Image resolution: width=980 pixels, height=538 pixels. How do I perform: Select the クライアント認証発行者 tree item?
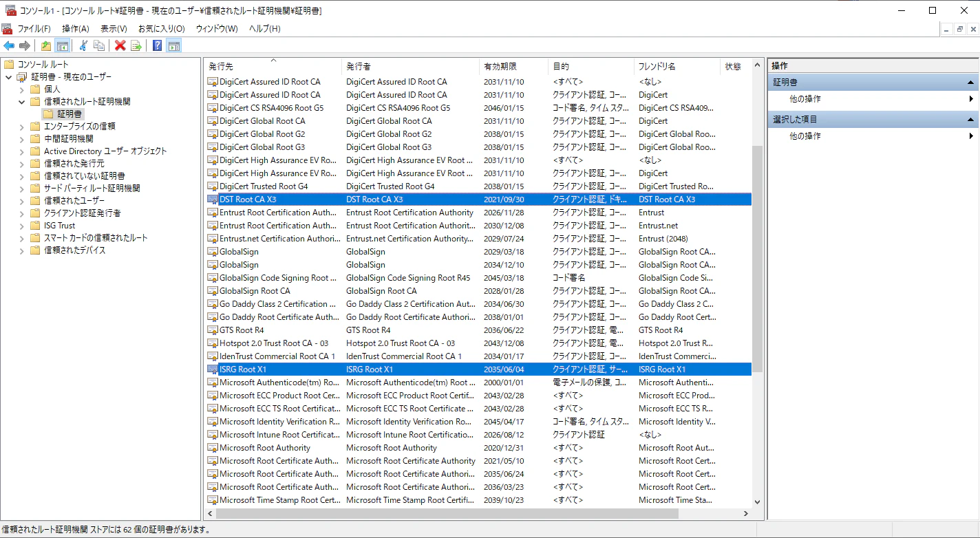tap(83, 213)
